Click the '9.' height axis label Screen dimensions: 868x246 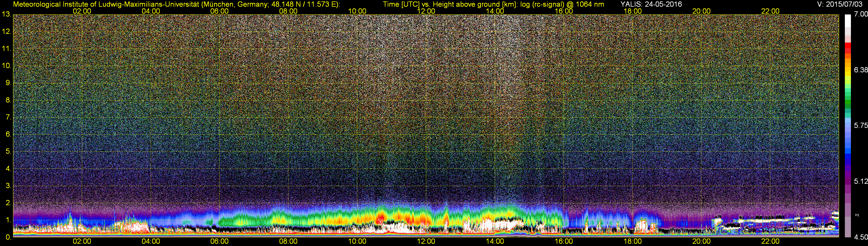8,83
